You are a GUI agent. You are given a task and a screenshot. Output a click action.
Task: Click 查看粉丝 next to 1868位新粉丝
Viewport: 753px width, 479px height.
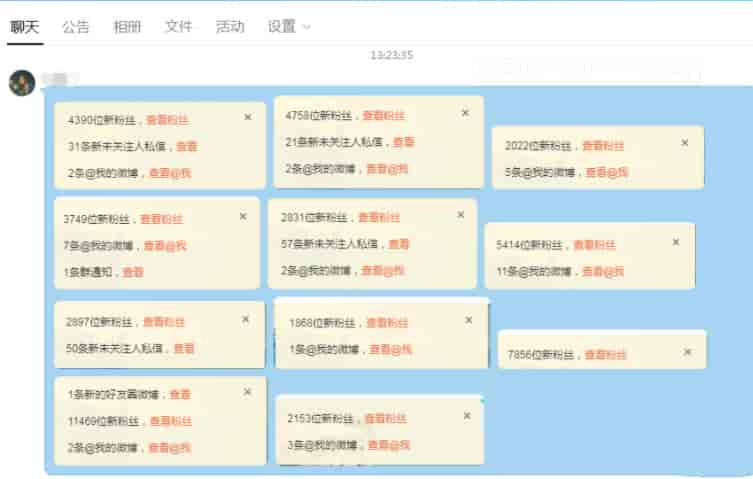pyautogui.click(x=387, y=322)
